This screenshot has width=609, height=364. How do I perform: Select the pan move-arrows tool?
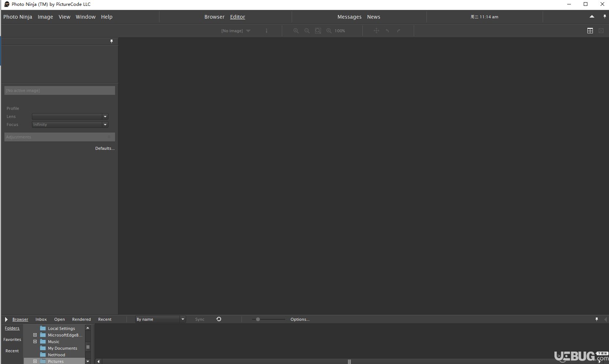click(376, 31)
